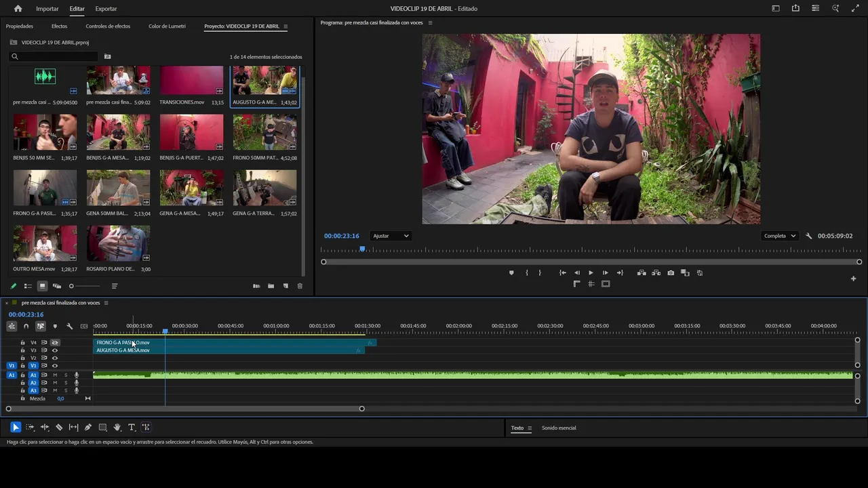Open the Texto panel menu
The width and height of the screenshot is (868, 488).
point(530,428)
